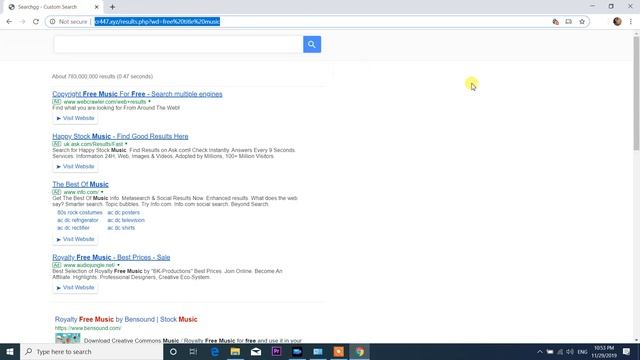
Task: Open the ac dc refrigerator sublink
Action: coord(78,220)
